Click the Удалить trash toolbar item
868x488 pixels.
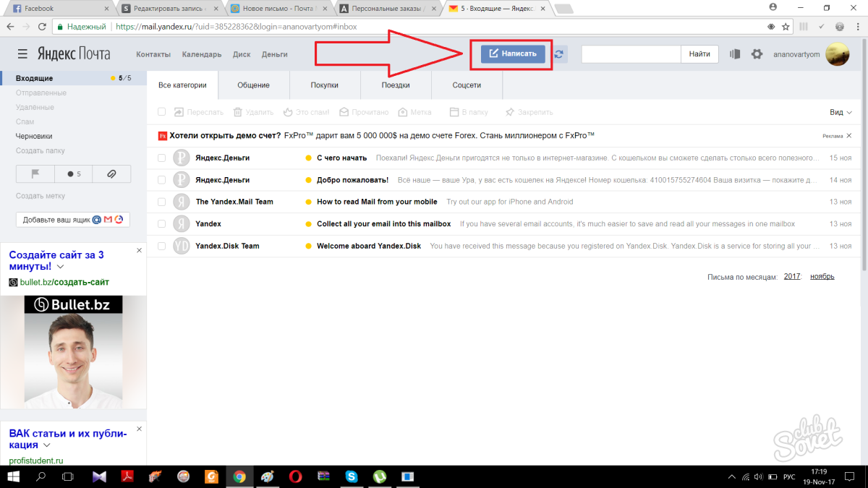click(x=252, y=112)
